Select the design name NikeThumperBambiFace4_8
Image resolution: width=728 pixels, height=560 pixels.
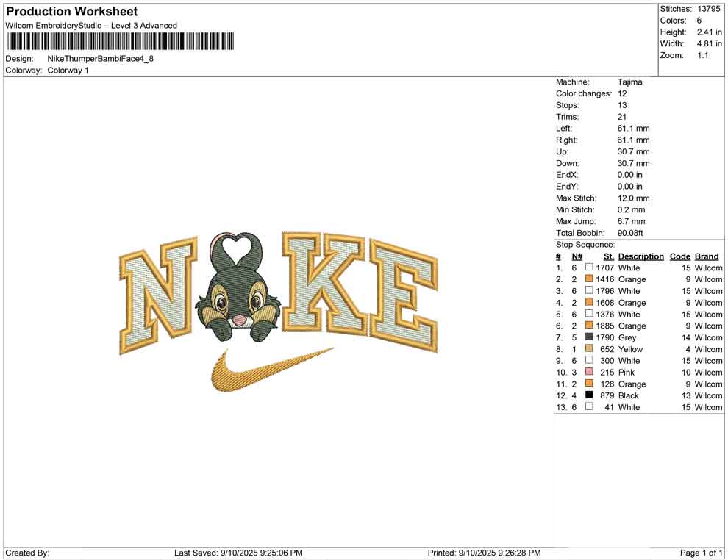click(x=100, y=59)
